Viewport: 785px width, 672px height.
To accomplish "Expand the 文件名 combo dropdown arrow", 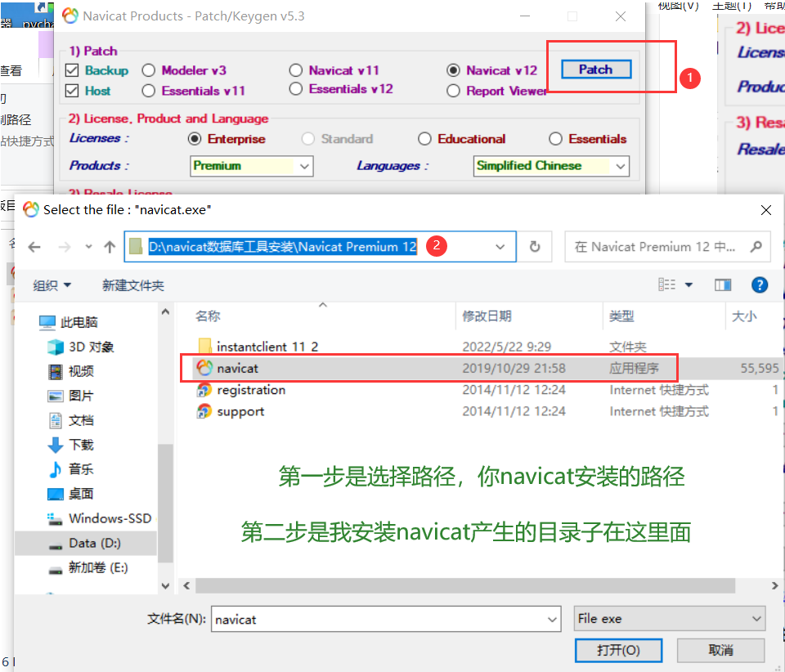I will tap(552, 620).
